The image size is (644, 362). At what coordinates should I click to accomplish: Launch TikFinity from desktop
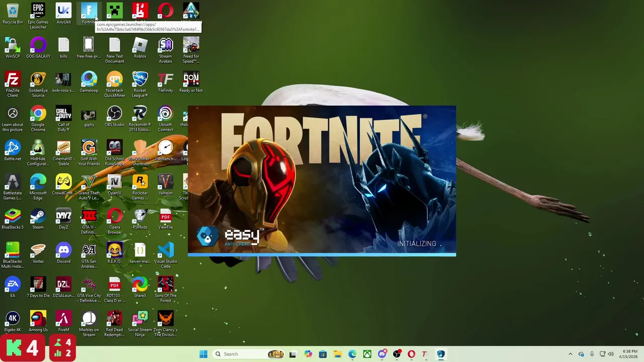[x=166, y=82]
